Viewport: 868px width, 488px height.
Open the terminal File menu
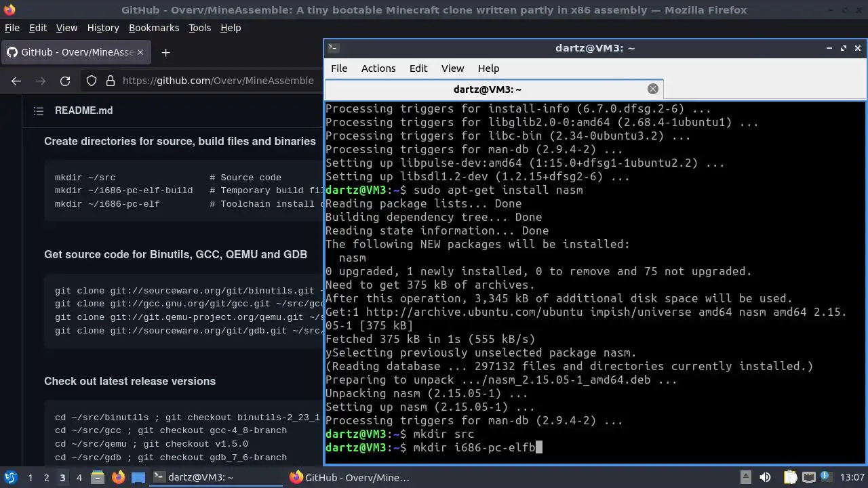tap(339, 68)
